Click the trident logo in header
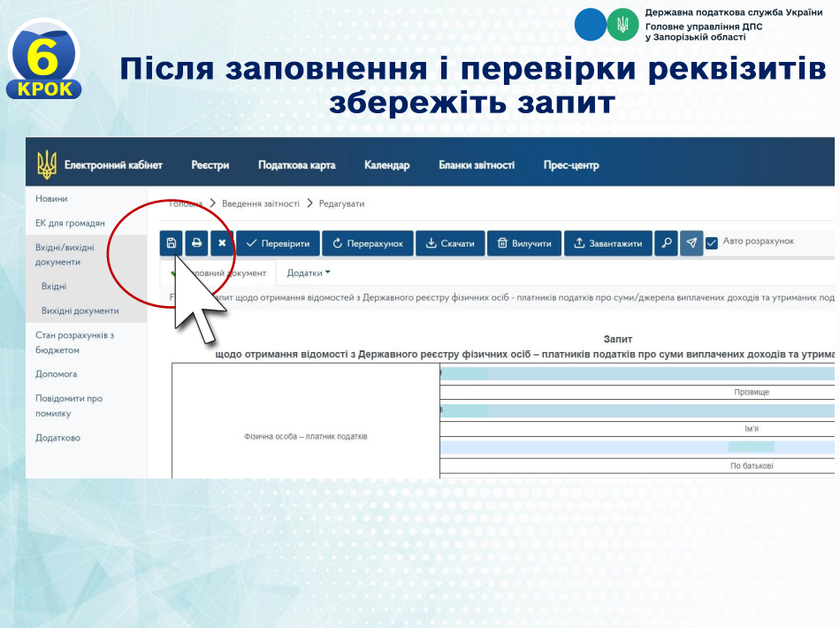 click(47, 165)
